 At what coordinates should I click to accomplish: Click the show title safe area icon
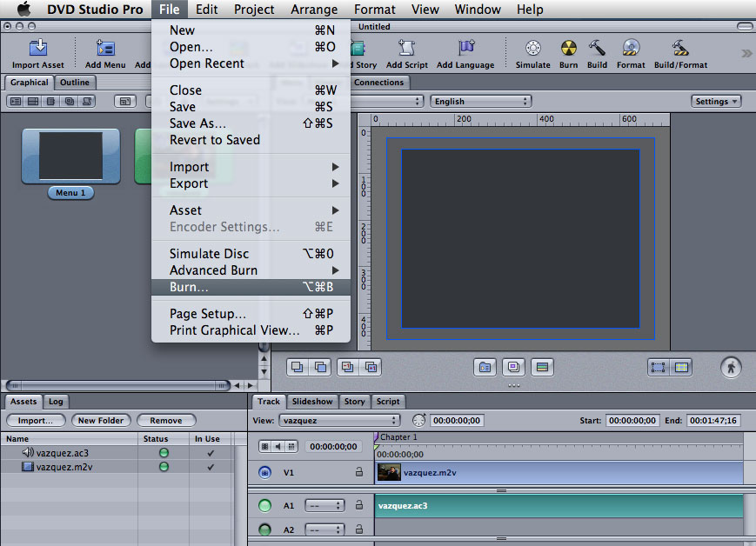pos(658,368)
